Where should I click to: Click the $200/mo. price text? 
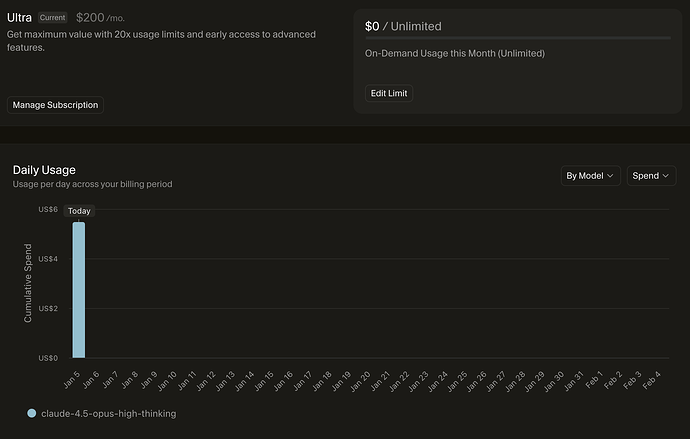(x=100, y=18)
